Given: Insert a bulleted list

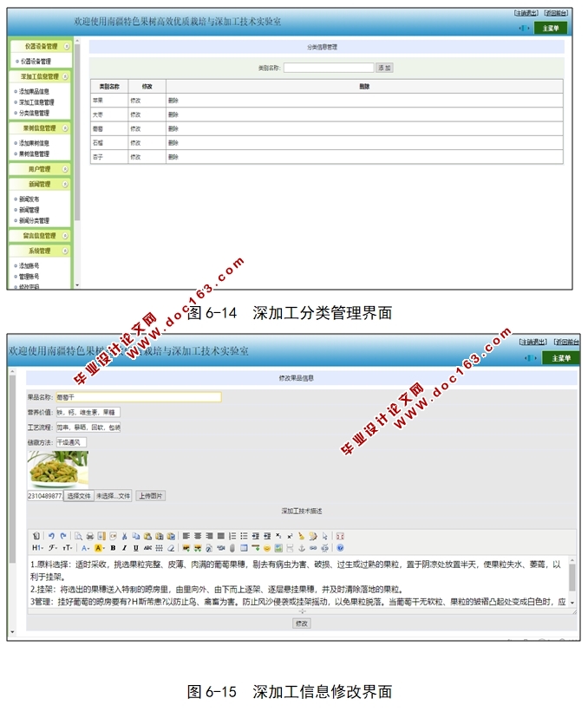Looking at the screenshot, I should point(244,536).
